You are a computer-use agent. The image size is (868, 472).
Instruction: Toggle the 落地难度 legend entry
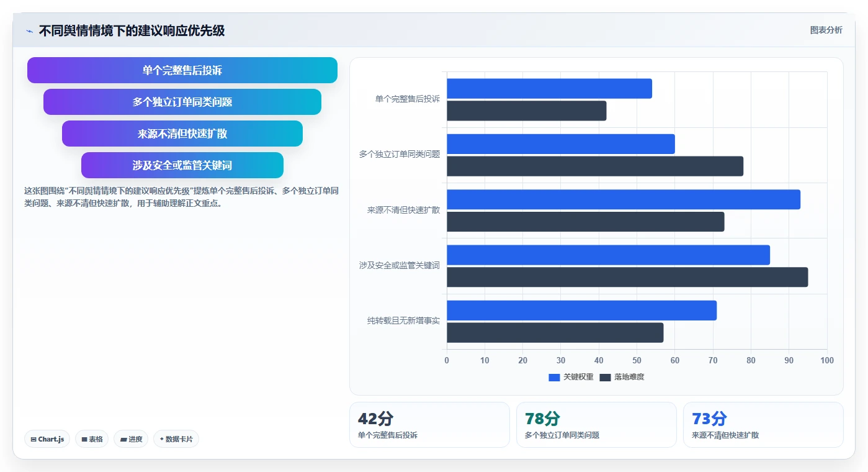(x=622, y=377)
